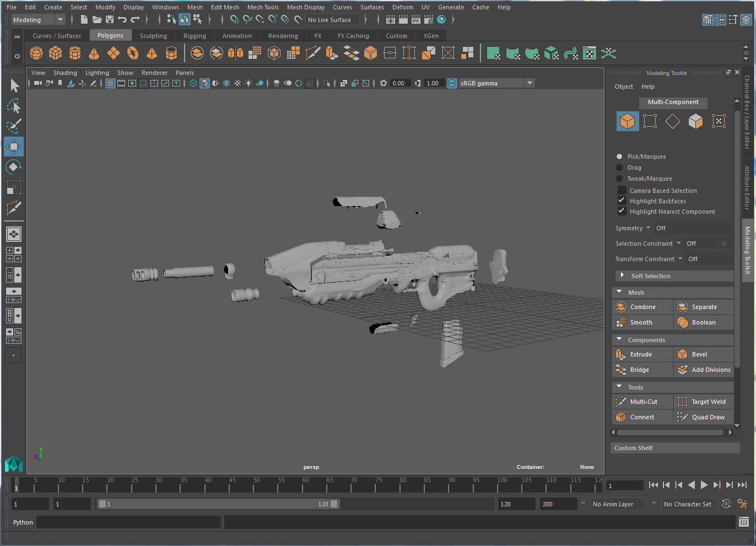Screen dimensions: 756x546
Task: Choose the Lasso select tool
Action: [x=14, y=106]
